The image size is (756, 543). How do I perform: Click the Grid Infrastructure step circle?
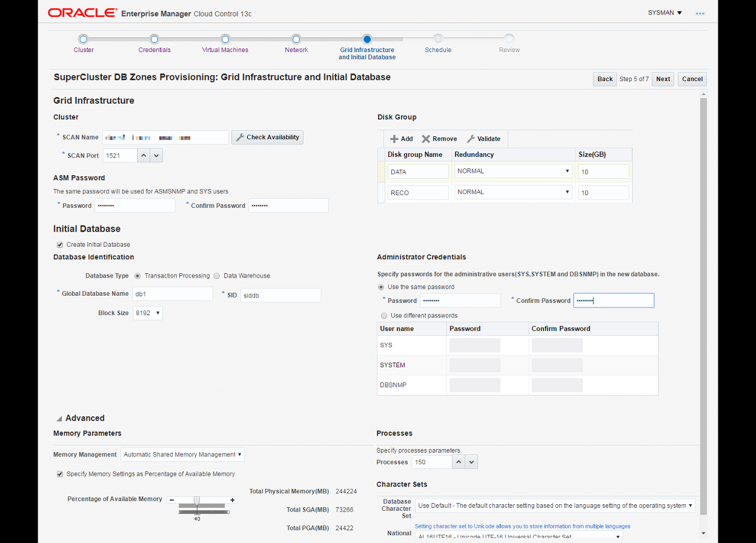(367, 39)
